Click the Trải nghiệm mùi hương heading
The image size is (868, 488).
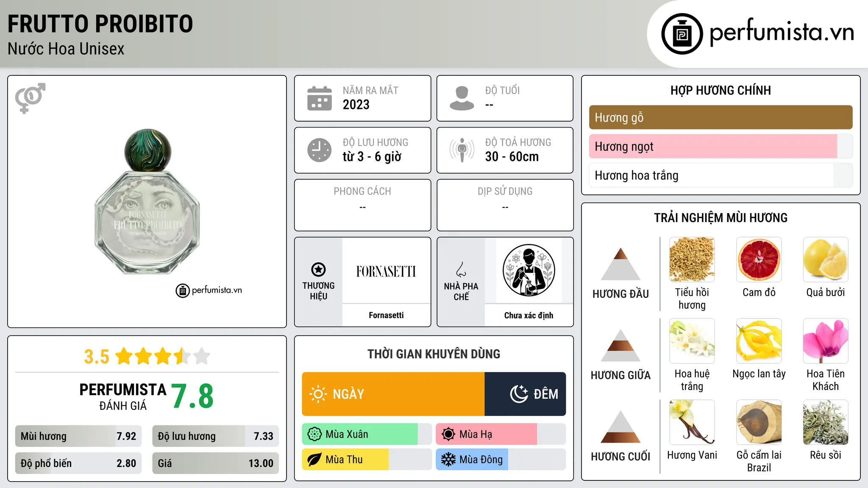click(x=721, y=218)
